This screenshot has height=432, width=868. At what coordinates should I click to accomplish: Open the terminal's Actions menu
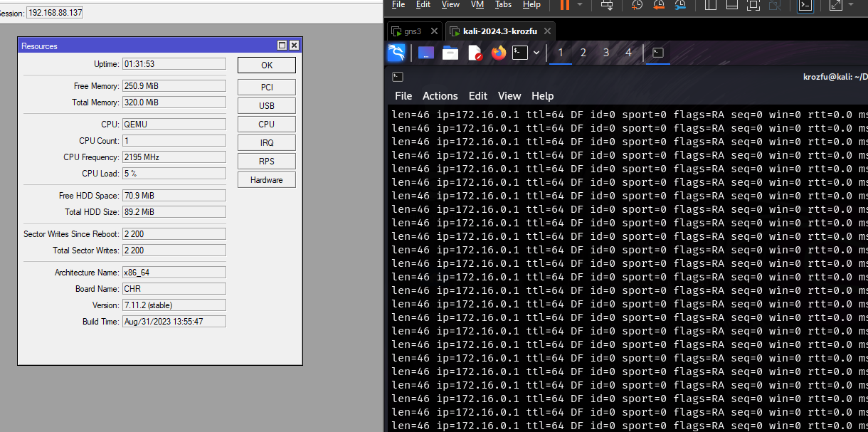[x=440, y=95]
